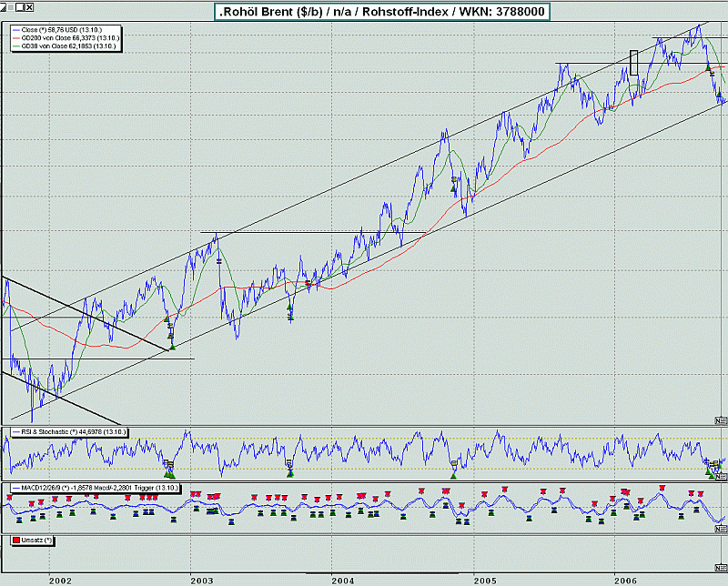Image resolution: width=728 pixels, height=586 pixels.
Task: Select the GD38 von Close legend entry
Action: pos(64,46)
